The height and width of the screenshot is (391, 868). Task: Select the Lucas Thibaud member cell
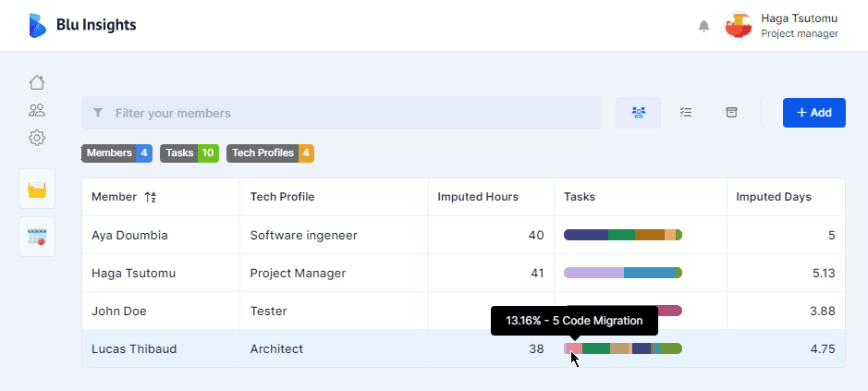161,348
